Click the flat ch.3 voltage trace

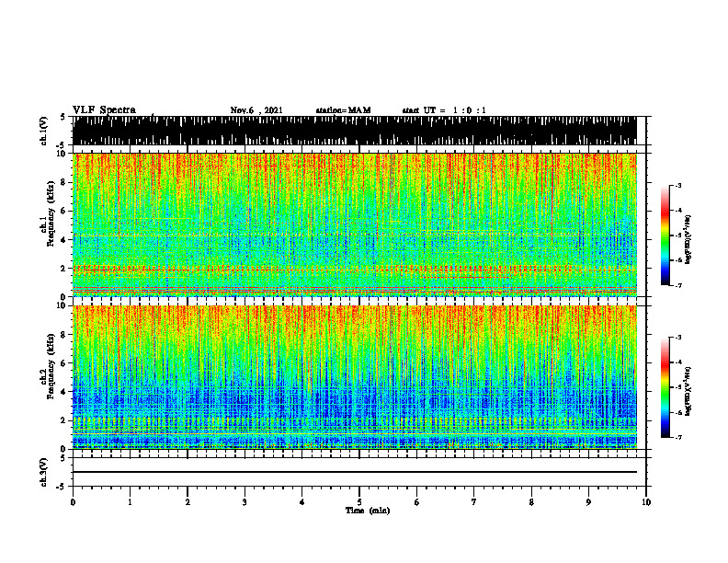click(354, 472)
